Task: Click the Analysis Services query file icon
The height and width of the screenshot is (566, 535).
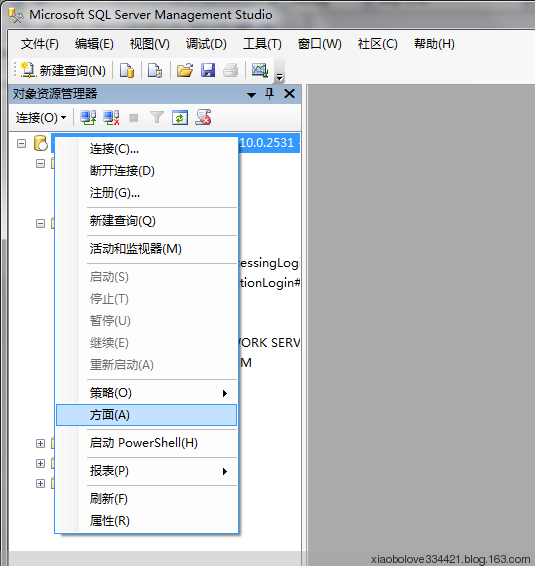Action: [155, 70]
